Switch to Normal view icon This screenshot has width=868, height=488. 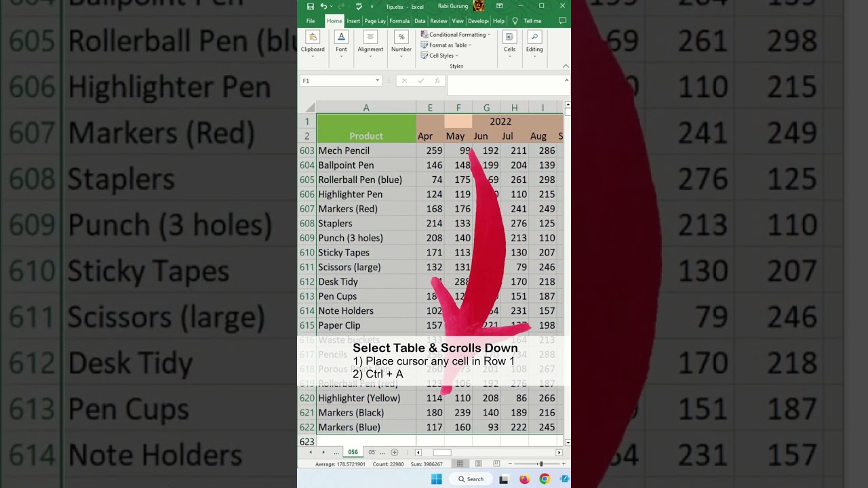click(x=460, y=464)
